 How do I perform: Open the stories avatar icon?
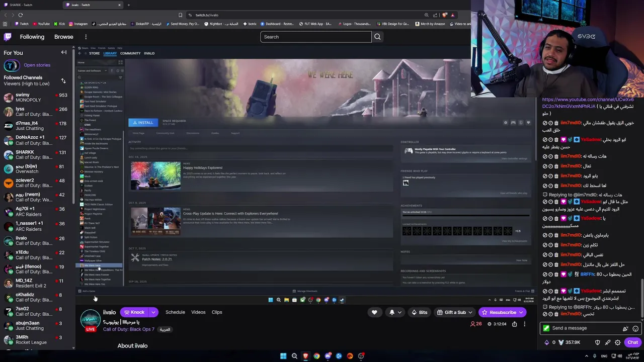pyautogui.click(x=11, y=65)
